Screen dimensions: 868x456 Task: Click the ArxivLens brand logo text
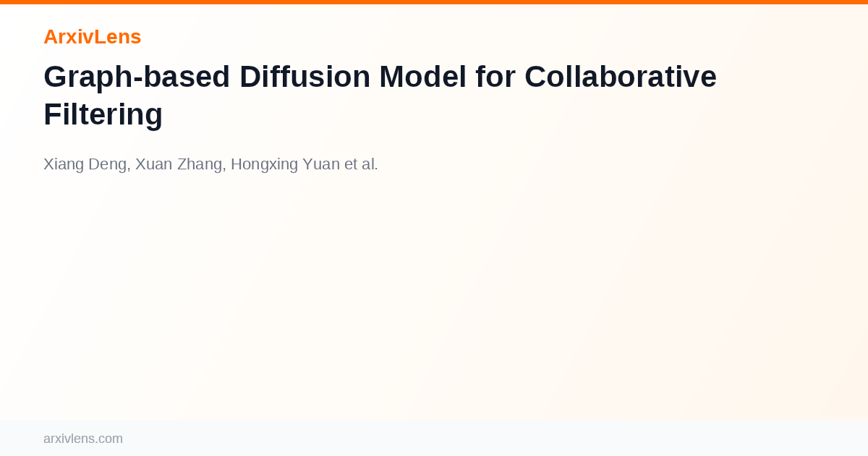(92, 37)
